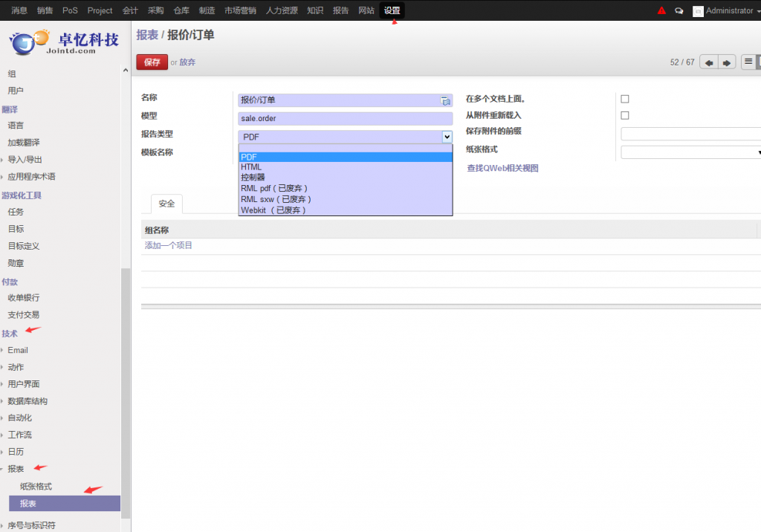Open the 会计 top menu
This screenshot has height=532, width=761.
[129, 10]
